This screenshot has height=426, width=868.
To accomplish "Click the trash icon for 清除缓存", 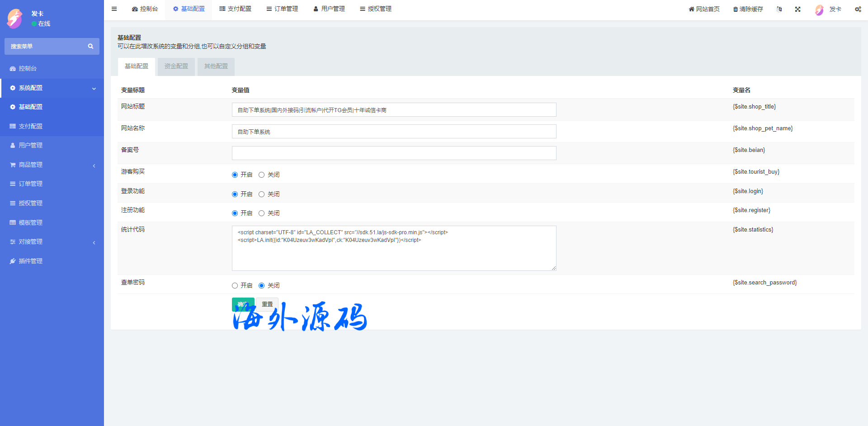I will [x=735, y=9].
